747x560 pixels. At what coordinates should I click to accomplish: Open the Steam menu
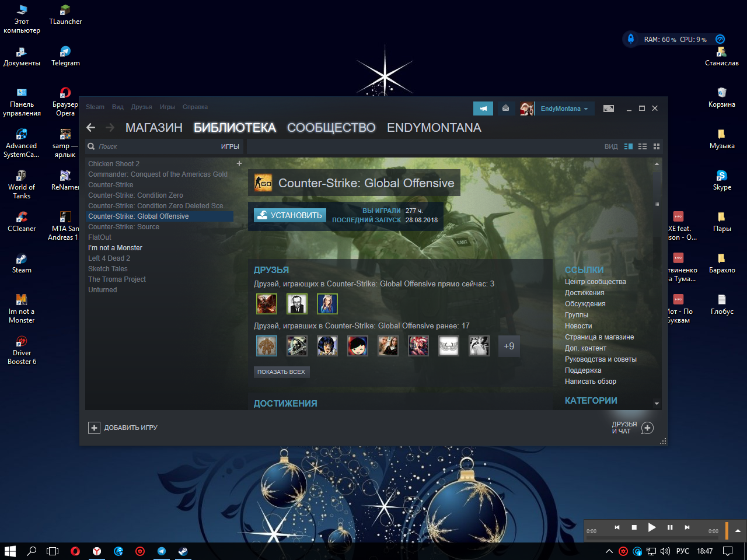click(x=95, y=107)
